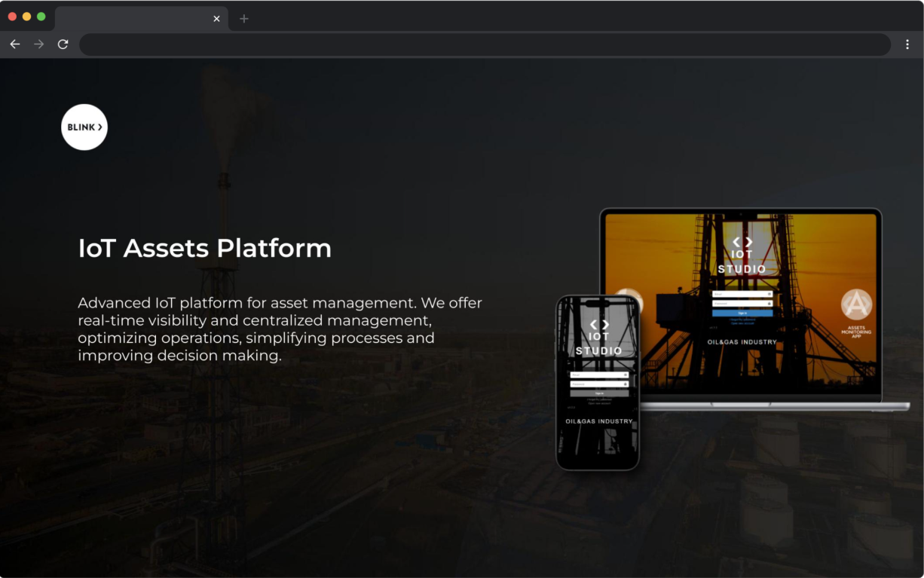Focus the browser address bar
924x578 pixels.
point(485,44)
